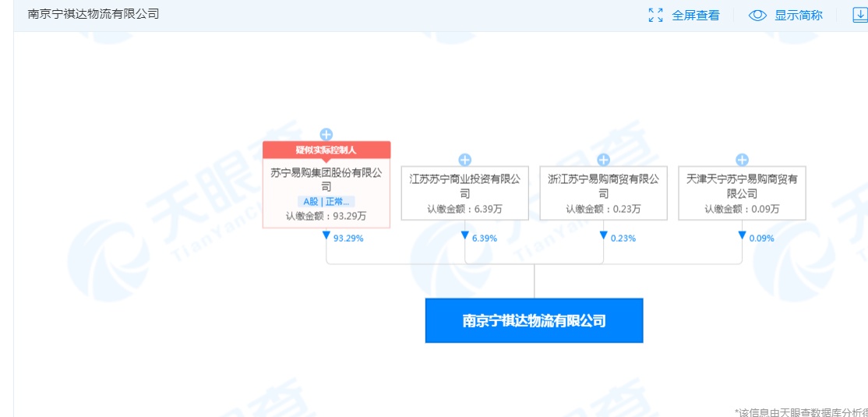Toggle 显示简称 short name display
The image size is (868, 417).
[798, 16]
